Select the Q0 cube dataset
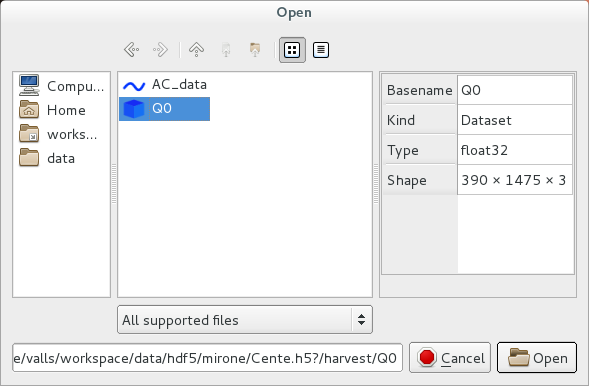The height and width of the screenshot is (386, 589). [x=165, y=109]
